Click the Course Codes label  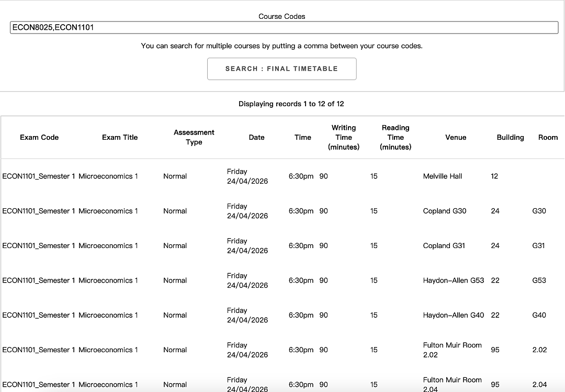282,16
